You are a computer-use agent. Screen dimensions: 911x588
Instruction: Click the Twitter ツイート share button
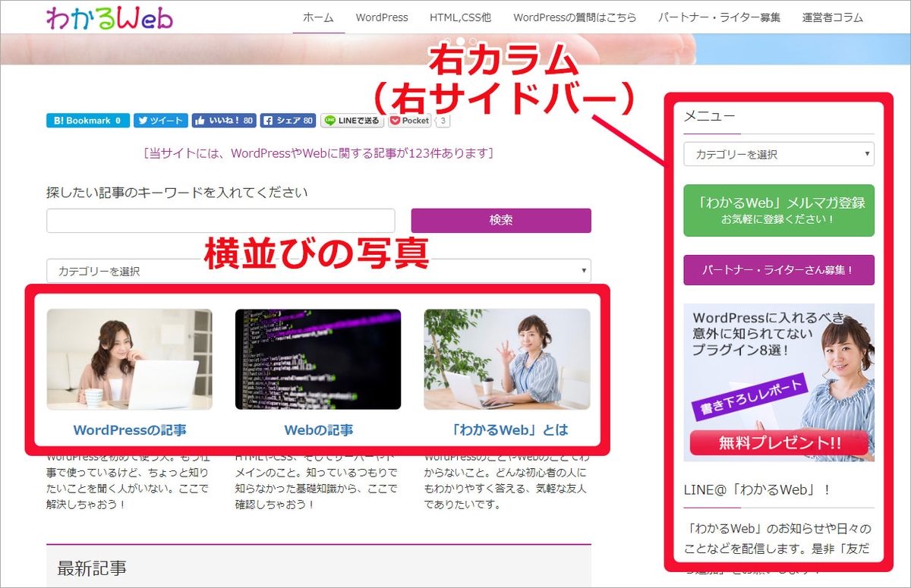pyautogui.click(x=161, y=121)
